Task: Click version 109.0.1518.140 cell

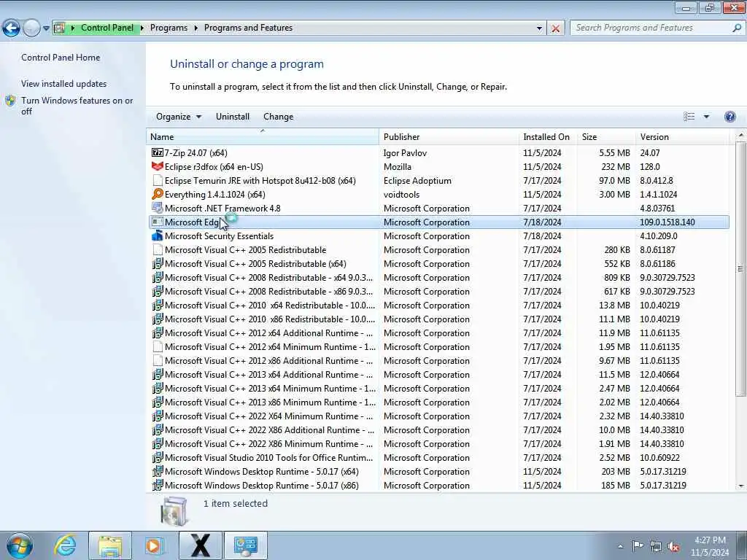Action: coord(667,222)
